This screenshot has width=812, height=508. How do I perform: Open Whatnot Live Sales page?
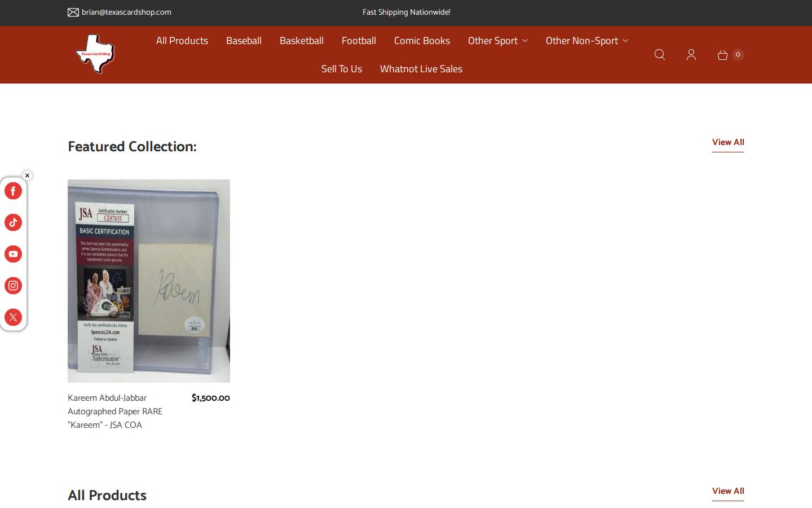click(x=421, y=69)
